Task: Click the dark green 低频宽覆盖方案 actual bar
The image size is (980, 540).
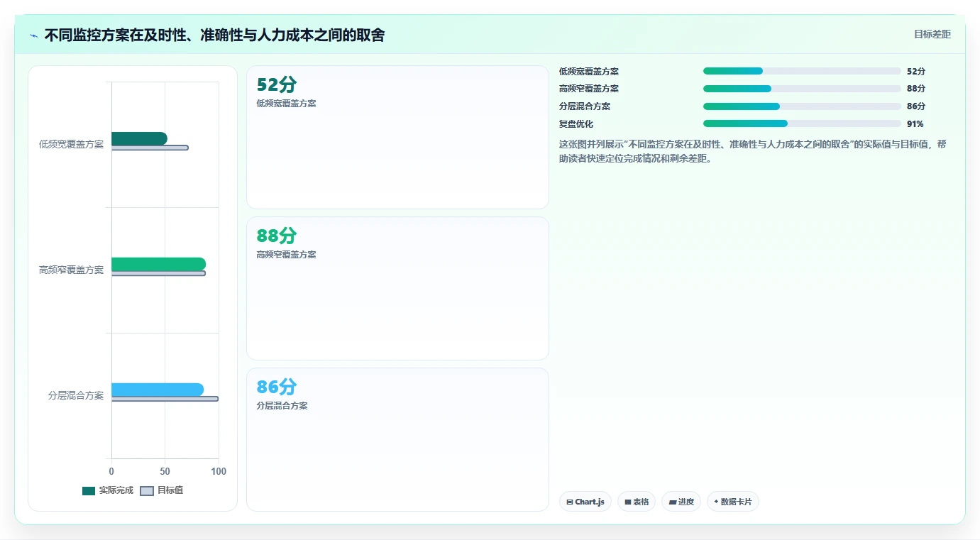Action: click(139, 138)
